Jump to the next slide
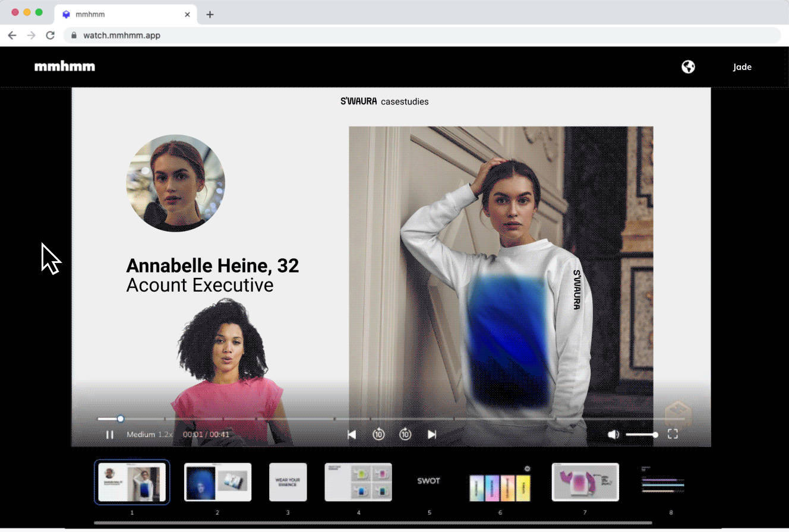The width and height of the screenshot is (789, 532). [x=432, y=434]
